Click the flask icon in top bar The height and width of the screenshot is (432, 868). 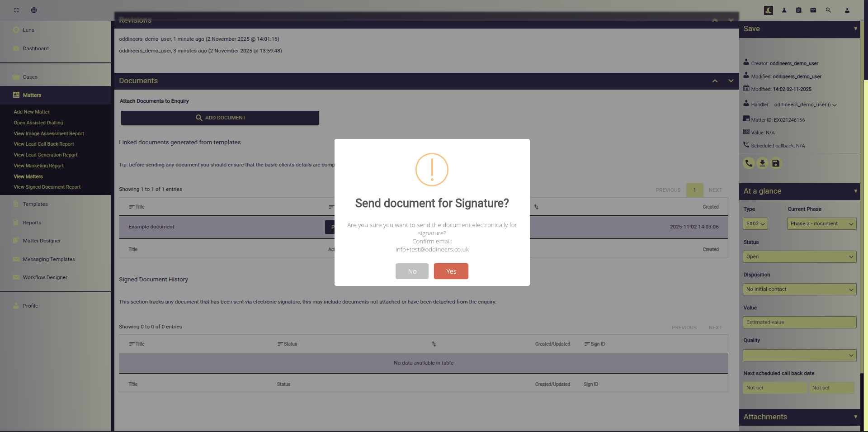784,10
